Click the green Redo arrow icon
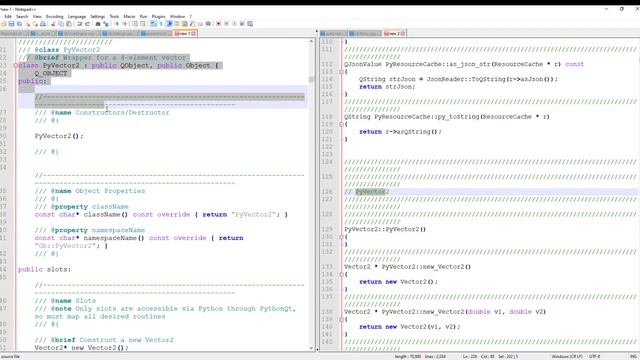The image size is (640, 360). (88, 24)
